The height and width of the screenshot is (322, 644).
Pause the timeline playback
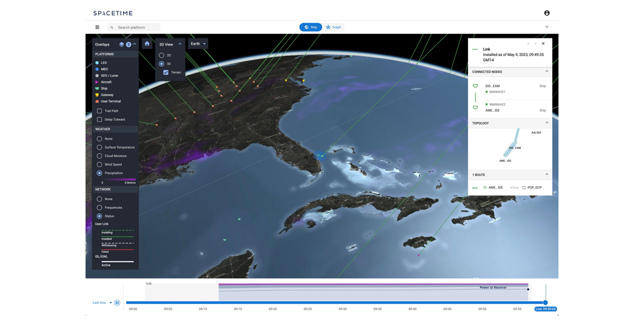[117, 303]
